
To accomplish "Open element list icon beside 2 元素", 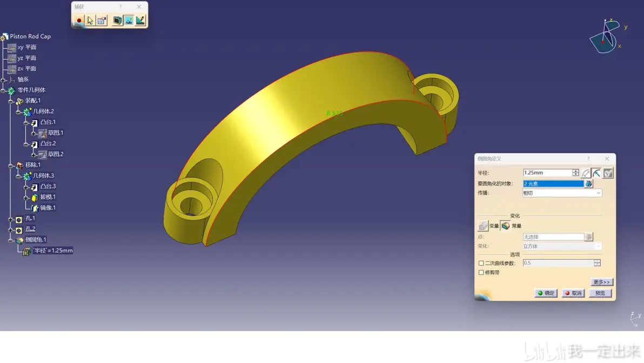I will [x=589, y=184].
